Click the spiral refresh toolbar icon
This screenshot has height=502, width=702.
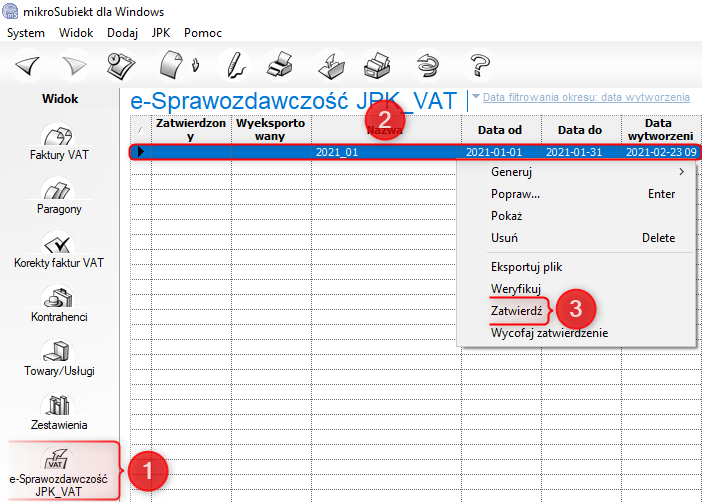click(x=428, y=65)
